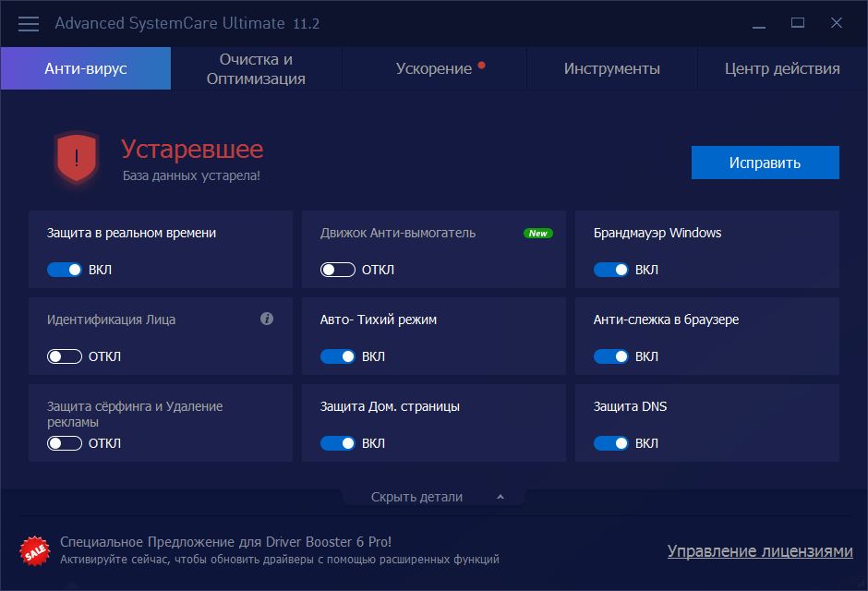The image size is (868, 591).
Task: Click the Идентификация Лица label
Action: point(111,320)
